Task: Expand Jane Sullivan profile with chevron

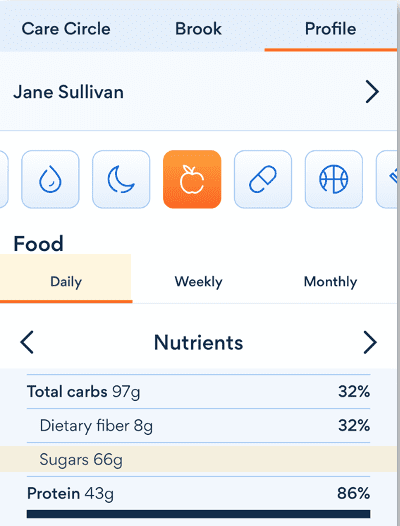Action: click(x=372, y=91)
